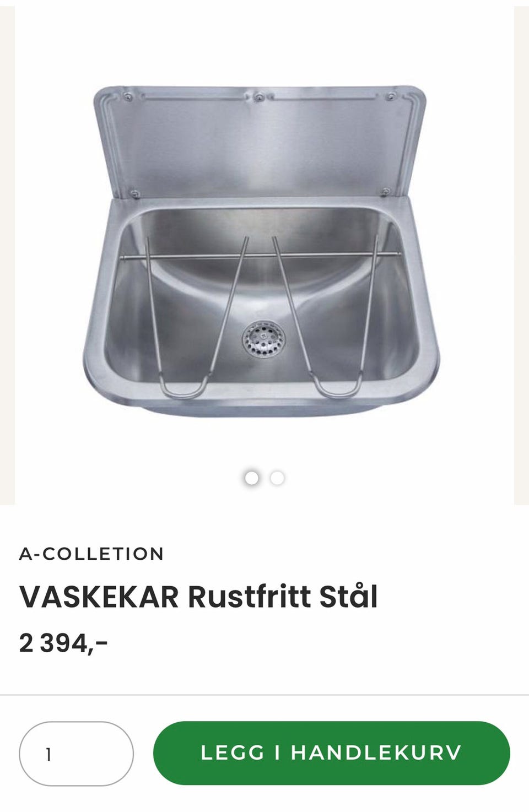Show previous image via left beige edge strip
This screenshot has height=812, width=529.
tap(7, 253)
